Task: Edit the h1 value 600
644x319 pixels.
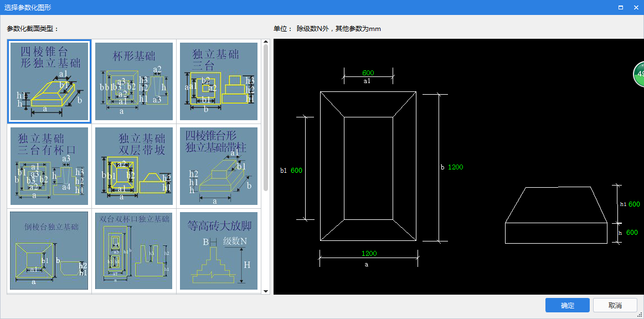Action: 634,204
